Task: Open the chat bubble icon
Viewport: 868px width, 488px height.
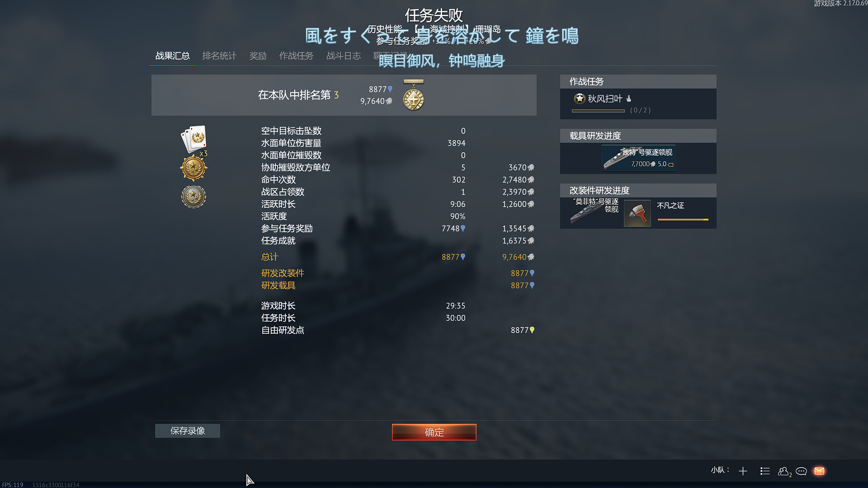Action: coord(801,471)
